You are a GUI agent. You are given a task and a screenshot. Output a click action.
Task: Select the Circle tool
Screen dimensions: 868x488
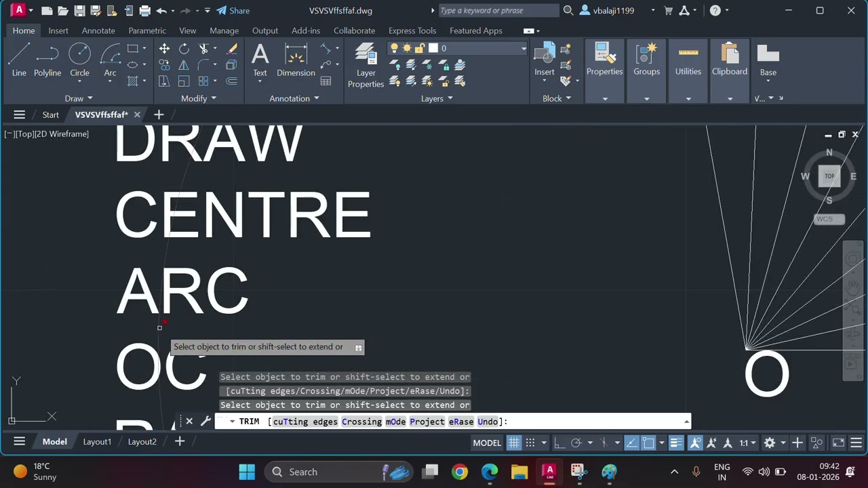pyautogui.click(x=79, y=60)
